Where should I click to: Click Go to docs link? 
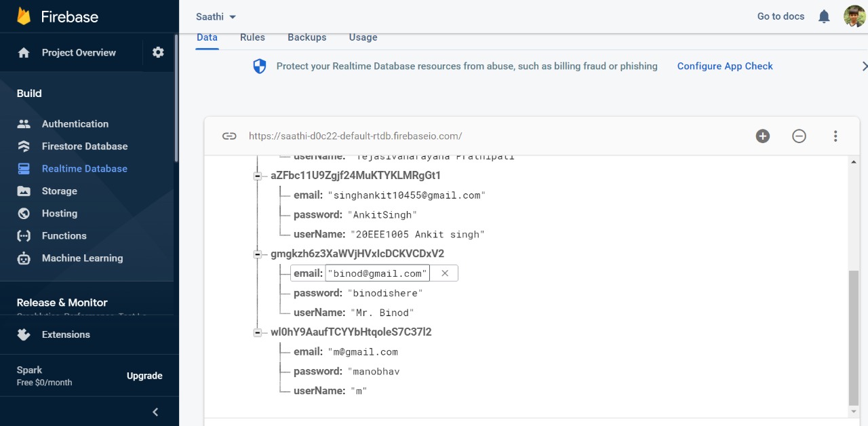pos(781,16)
